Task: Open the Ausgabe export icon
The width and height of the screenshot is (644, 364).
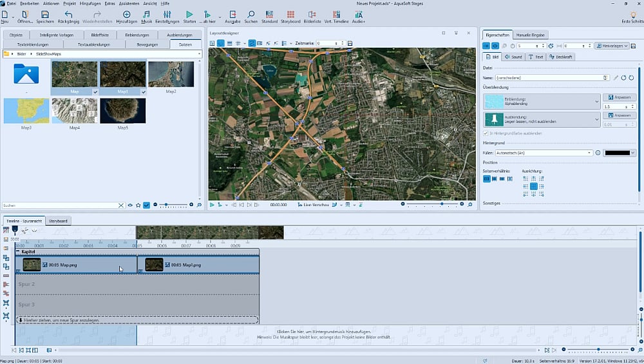Action: coord(232,14)
